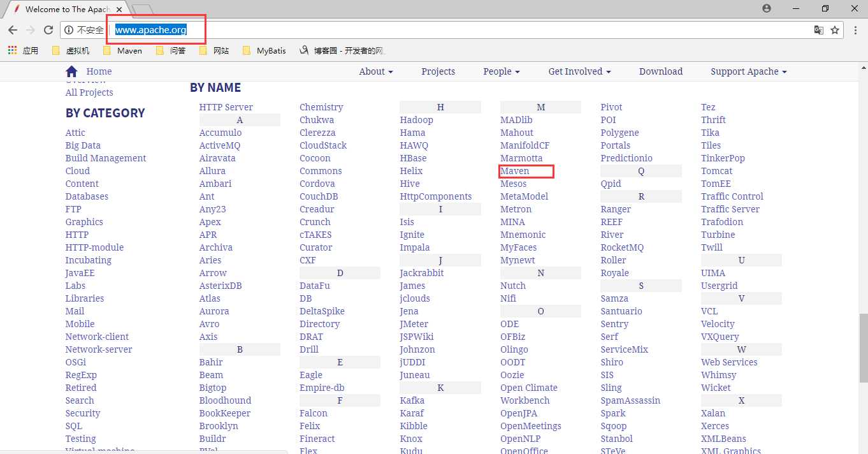
Task: Open the RocketMQ project link
Action: [x=622, y=247]
